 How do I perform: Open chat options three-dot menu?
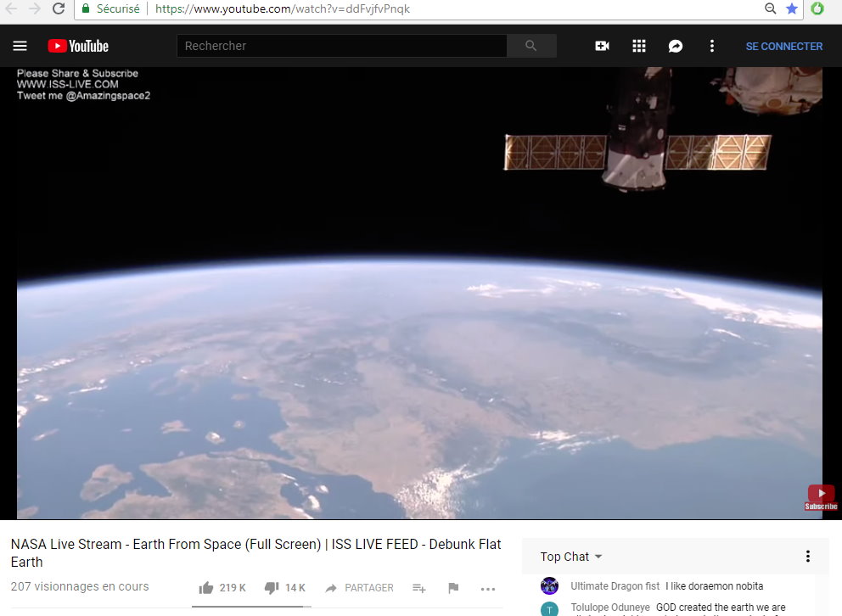point(808,557)
